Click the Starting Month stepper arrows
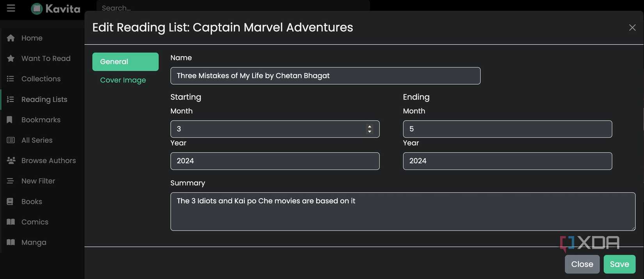644x279 pixels. [x=369, y=129]
